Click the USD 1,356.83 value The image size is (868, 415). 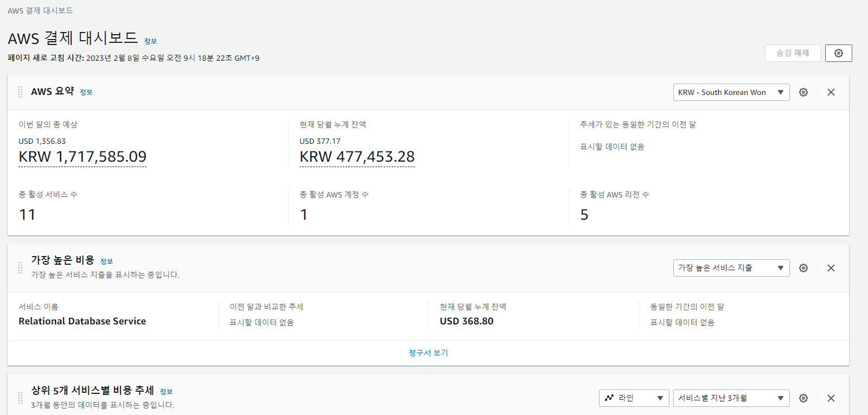(x=42, y=141)
